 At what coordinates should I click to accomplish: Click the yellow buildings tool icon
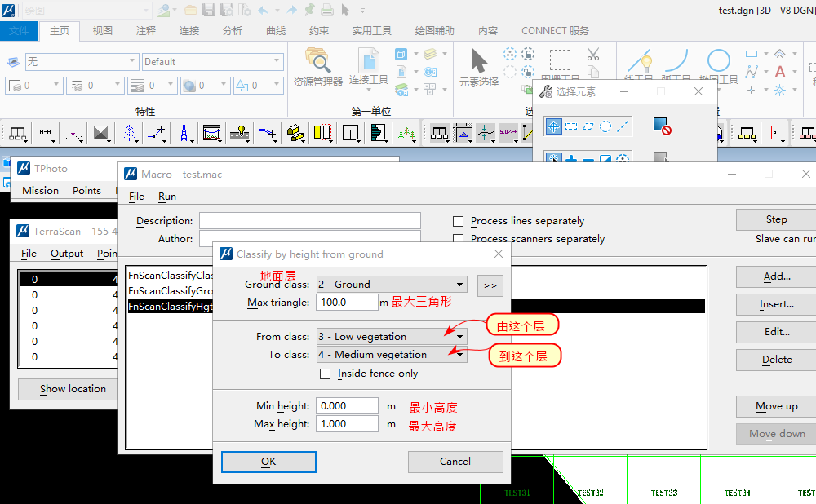point(295,134)
